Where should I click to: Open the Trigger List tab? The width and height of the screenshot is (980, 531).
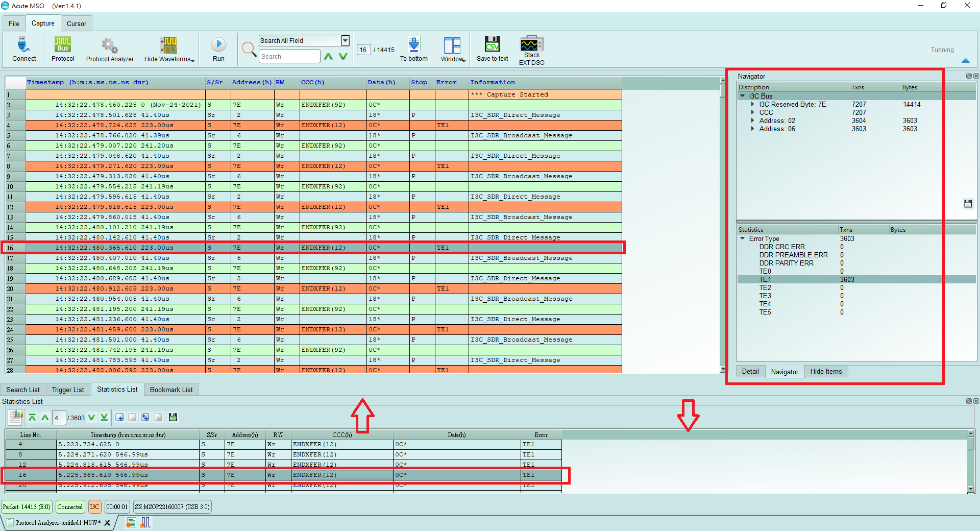pyautogui.click(x=68, y=390)
